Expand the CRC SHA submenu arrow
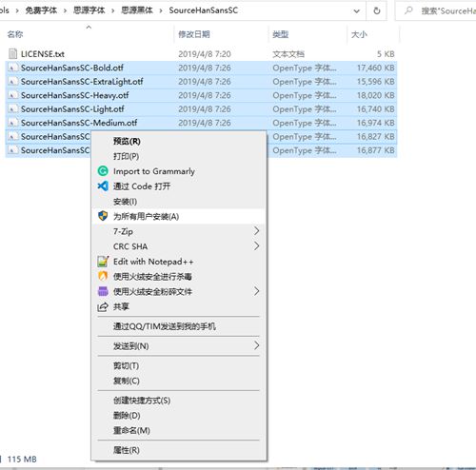The image size is (476, 470). coord(257,246)
